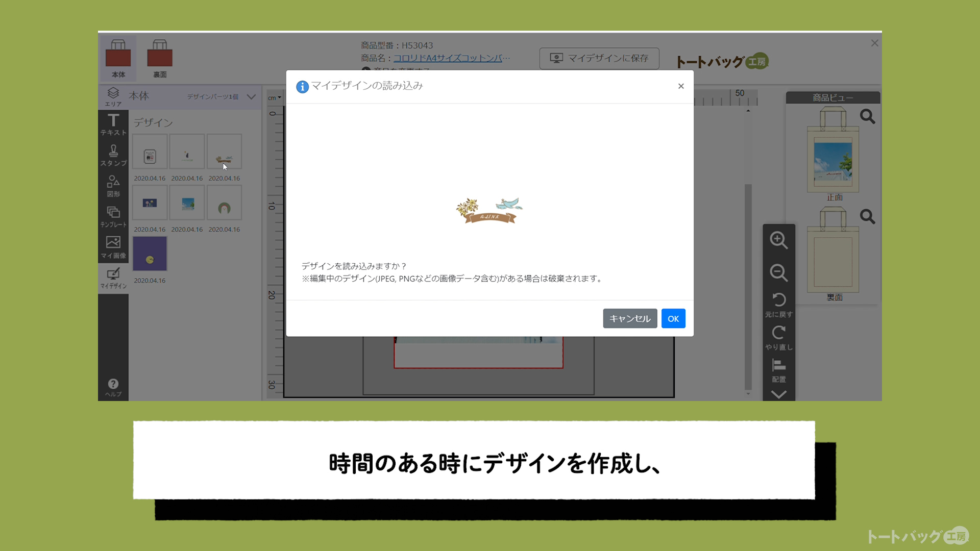This screenshot has height=551, width=980.
Task: Open the cm unit dropdown
Action: pyautogui.click(x=275, y=97)
